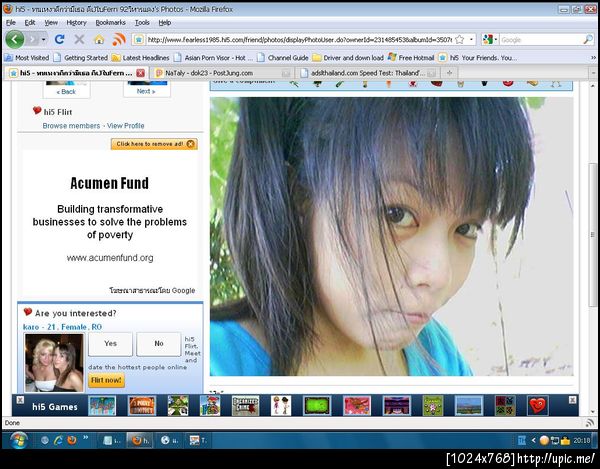Open karo's profile photo thumbnail
Image resolution: width=600 pixels, height=469 pixels.
point(54,362)
